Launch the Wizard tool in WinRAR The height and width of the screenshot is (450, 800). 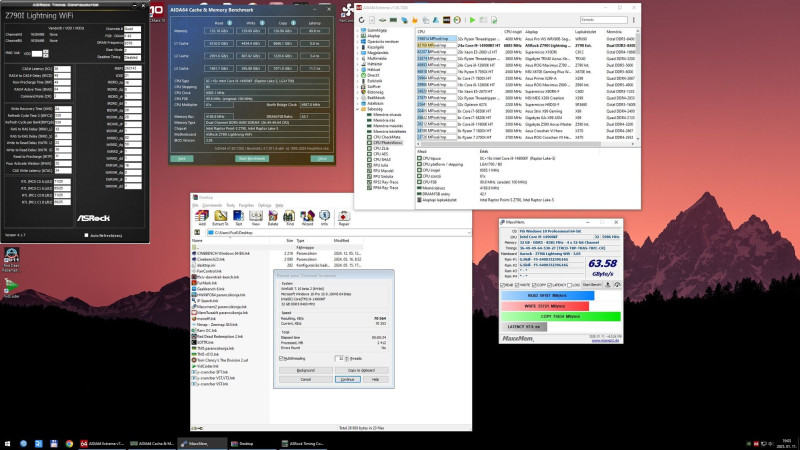[x=307, y=217]
